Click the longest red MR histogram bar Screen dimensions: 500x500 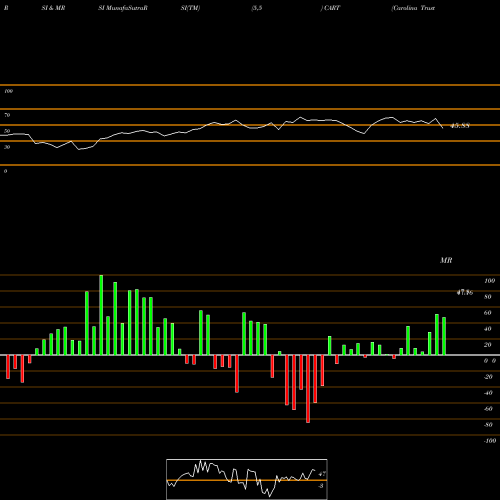[x=308, y=389]
